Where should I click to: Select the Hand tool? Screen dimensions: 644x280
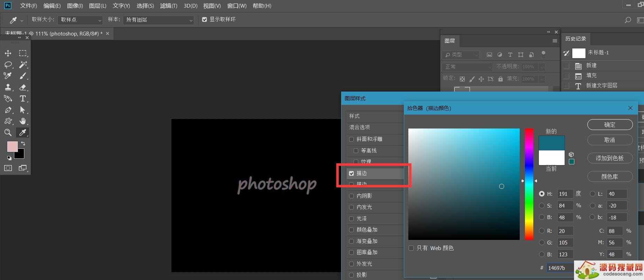tap(23, 121)
